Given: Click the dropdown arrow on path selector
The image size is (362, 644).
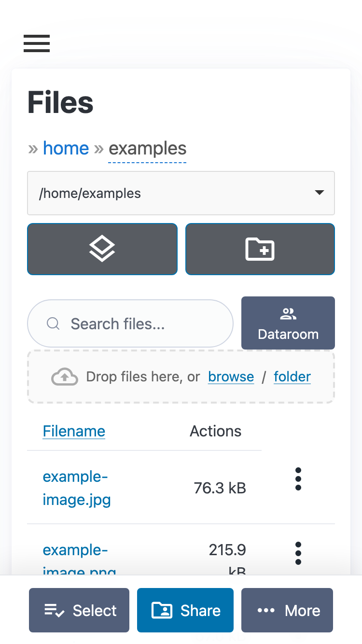Looking at the screenshot, I should 319,193.
